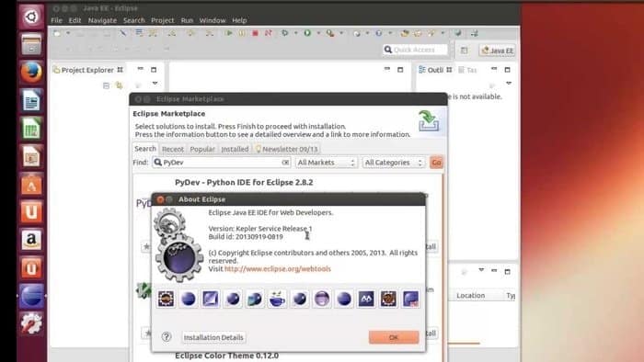
Task: Click the Quick Access search field
Action: tap(415, 50)
